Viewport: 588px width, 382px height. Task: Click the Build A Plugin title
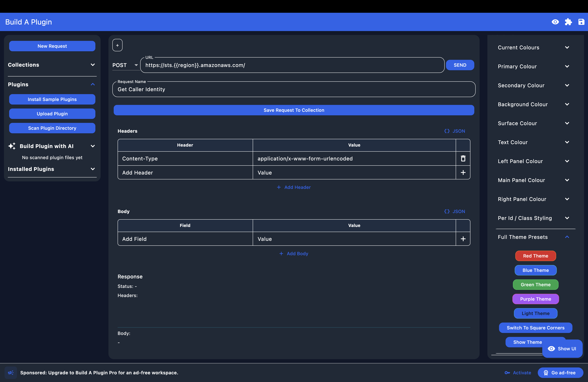point(29,22)
